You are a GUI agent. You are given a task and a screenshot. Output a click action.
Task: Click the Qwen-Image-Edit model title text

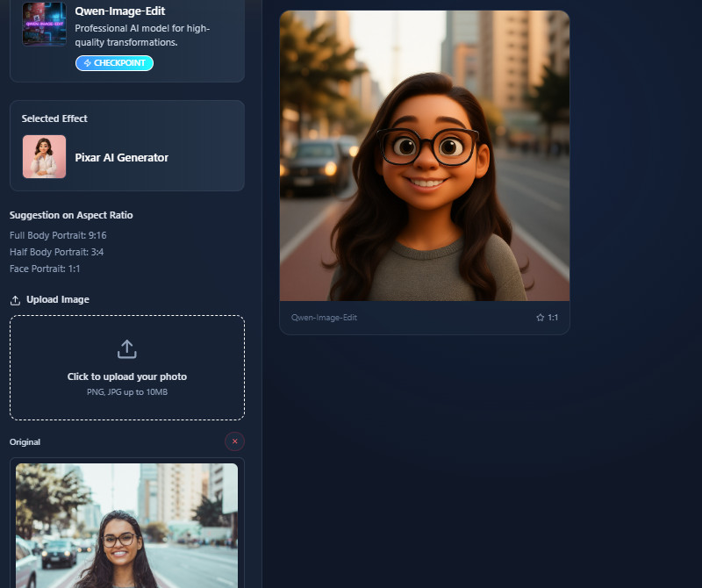[120, 11]
